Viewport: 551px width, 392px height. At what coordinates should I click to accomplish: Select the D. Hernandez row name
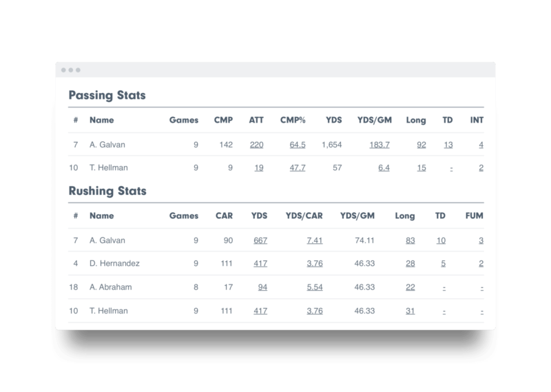coord(114,264)
